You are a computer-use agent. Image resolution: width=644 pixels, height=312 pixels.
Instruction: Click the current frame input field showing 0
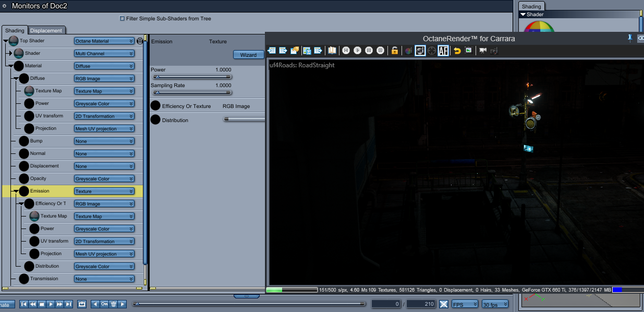click(x=386, y=304)
